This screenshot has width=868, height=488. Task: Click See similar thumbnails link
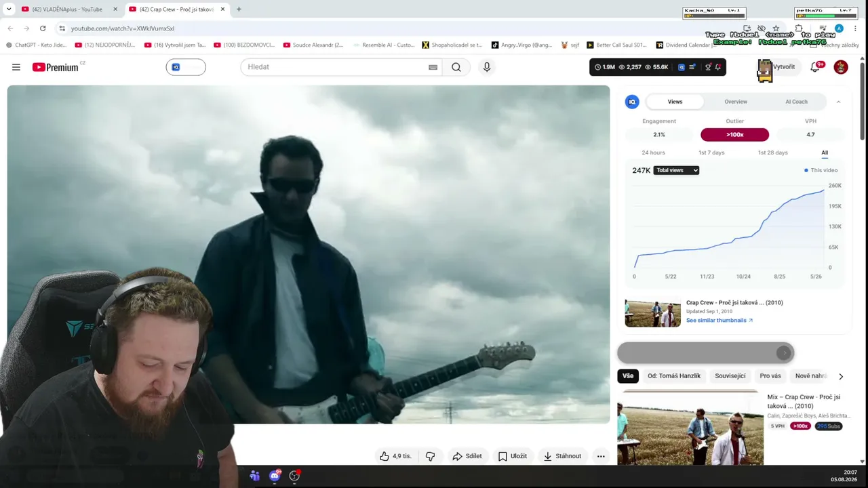pos(719,320)
